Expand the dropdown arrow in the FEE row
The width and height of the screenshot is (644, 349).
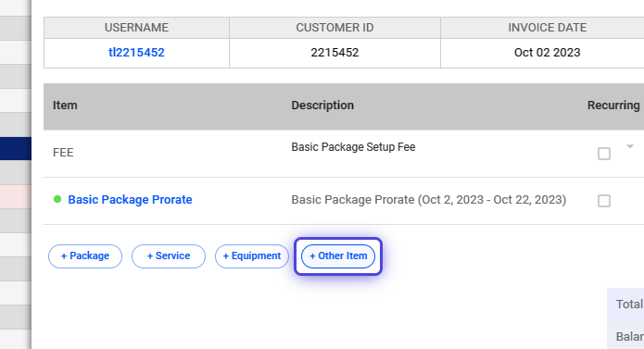[630, 146]
